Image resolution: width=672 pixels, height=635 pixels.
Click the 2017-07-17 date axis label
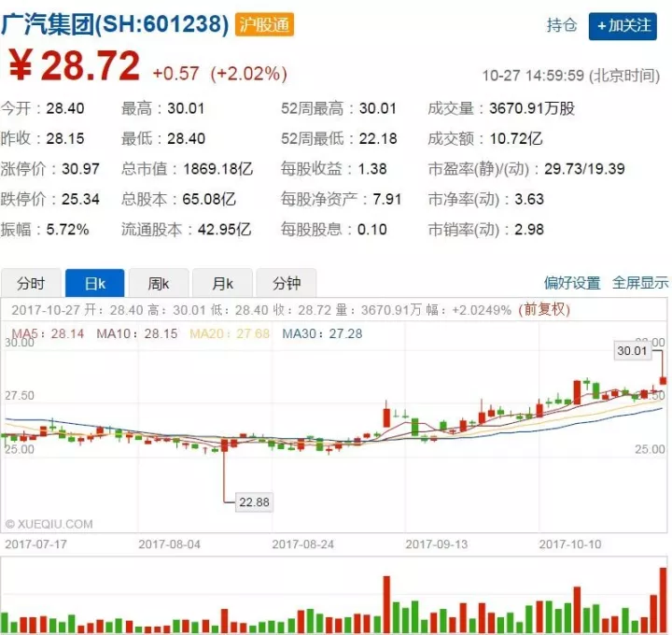coord(36,544)
